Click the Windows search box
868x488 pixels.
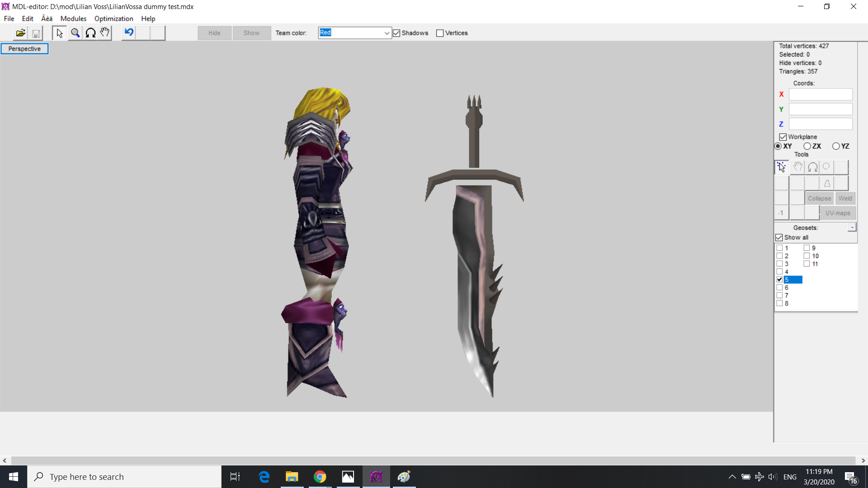(x=124, y=477)
